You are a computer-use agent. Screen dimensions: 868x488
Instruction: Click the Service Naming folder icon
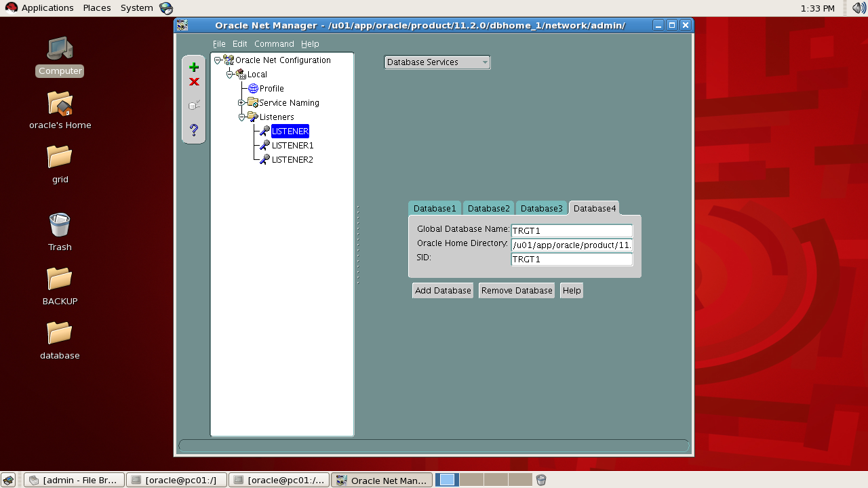point(253,102)
